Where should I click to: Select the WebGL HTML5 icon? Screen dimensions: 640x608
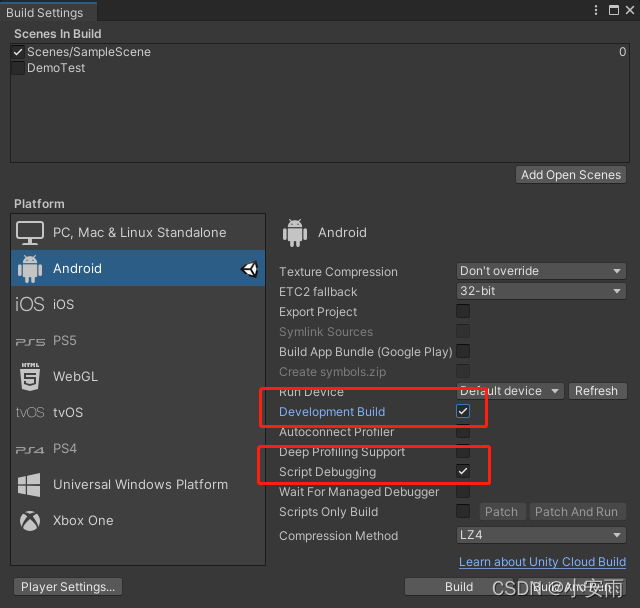(x=30, y=377)
